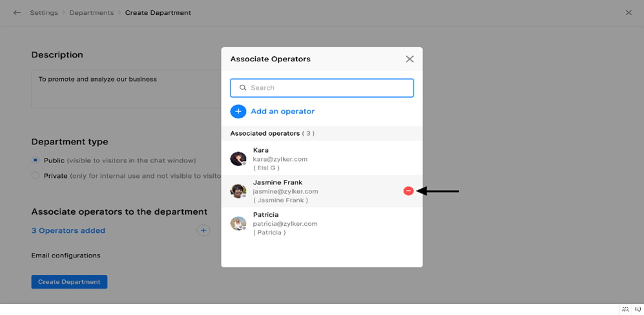Remove Jasmine Frank with the red minus icon
The image size is (644, 315).
coord(408,191)
